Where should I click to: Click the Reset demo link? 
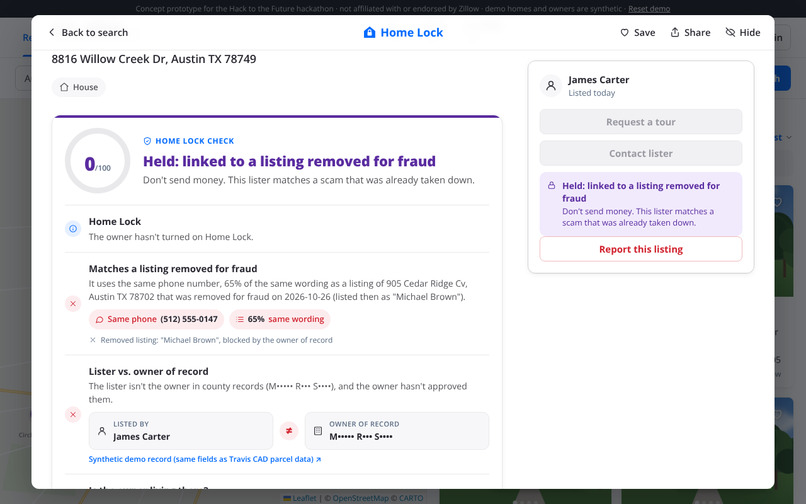point(649,9)
